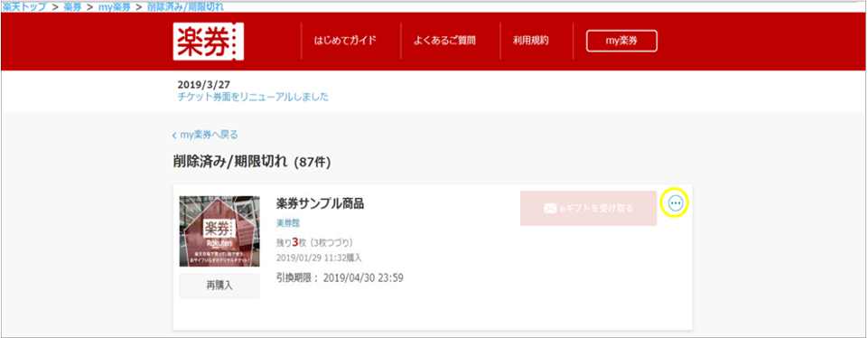Click the 楽券サンプル商品 title
Screen dimensions: 868x338
[320, 203]
